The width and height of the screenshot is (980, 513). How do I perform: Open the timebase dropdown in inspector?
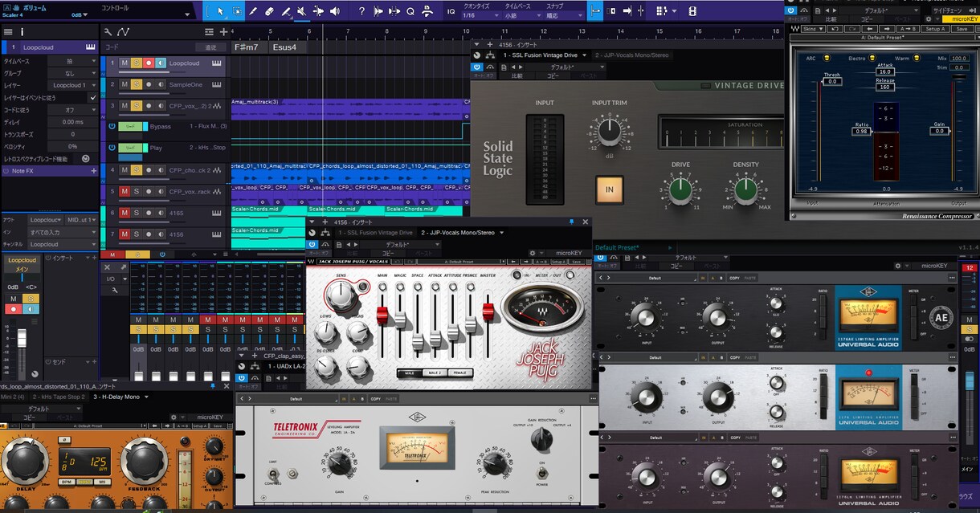pyautogui.click(x=72, y=61)
